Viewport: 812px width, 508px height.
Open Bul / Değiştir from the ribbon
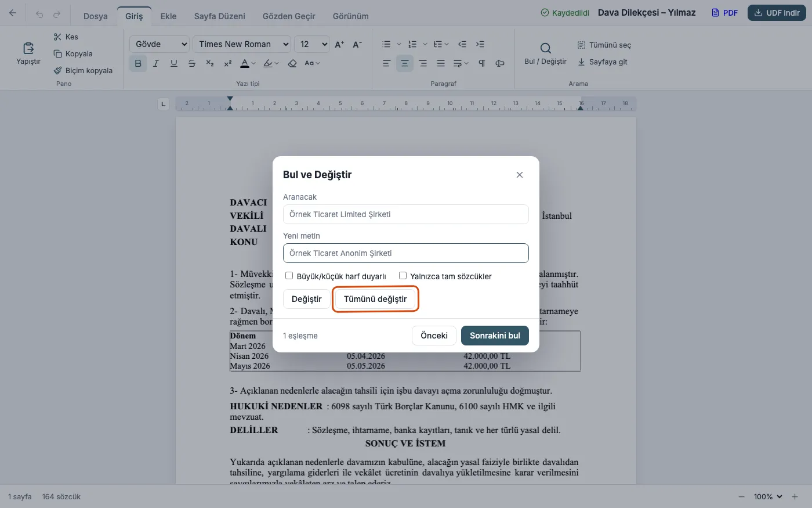pyautogui.click(x=545, y=53)
